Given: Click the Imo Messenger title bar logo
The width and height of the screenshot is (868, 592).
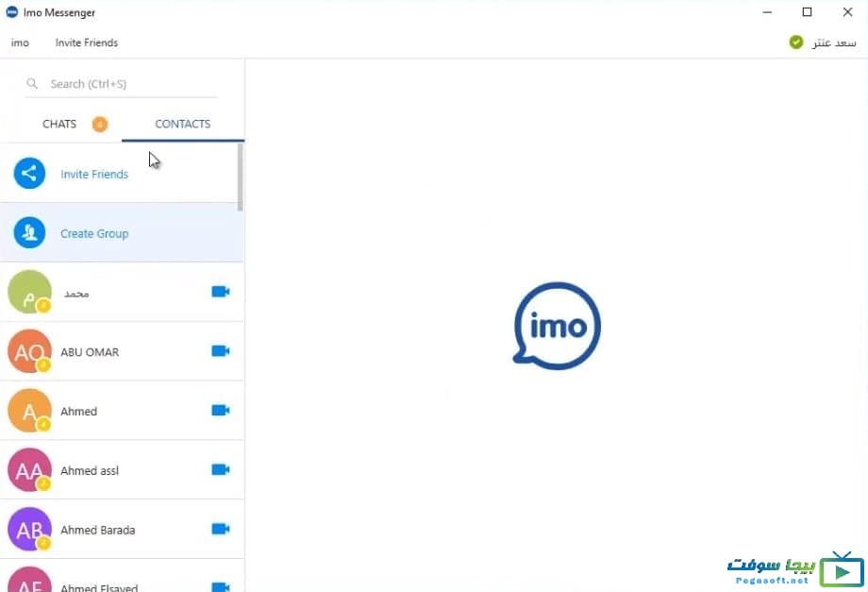Looking at the screenshot, I should (11, 11).
